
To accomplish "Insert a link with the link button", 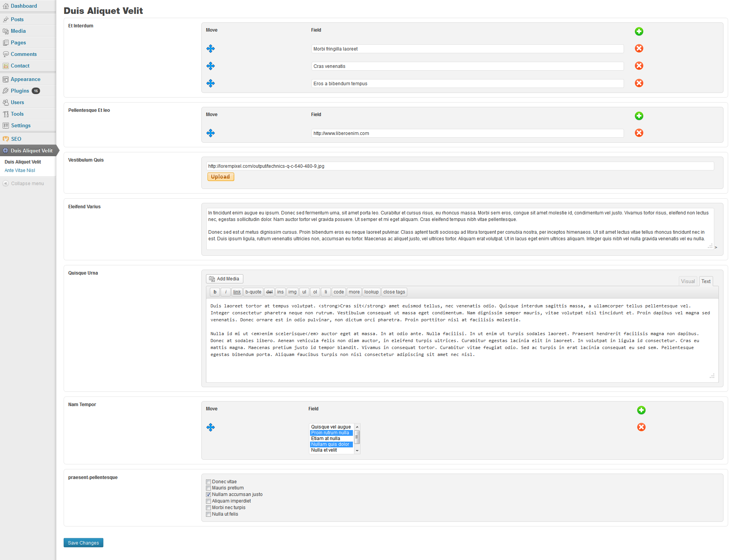I will 237,292.
